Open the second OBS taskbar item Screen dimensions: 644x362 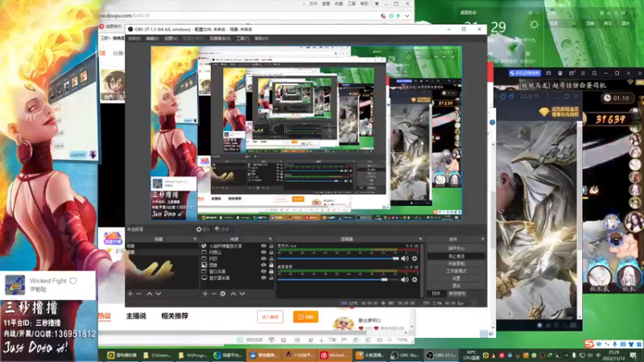440,356
